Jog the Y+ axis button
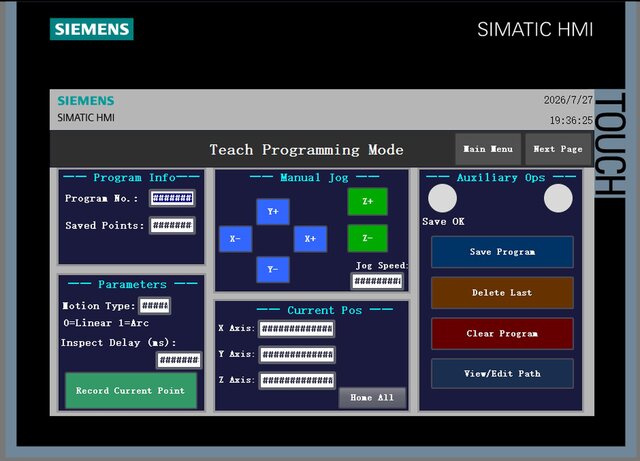640x461 pixels. pos(273,212)
